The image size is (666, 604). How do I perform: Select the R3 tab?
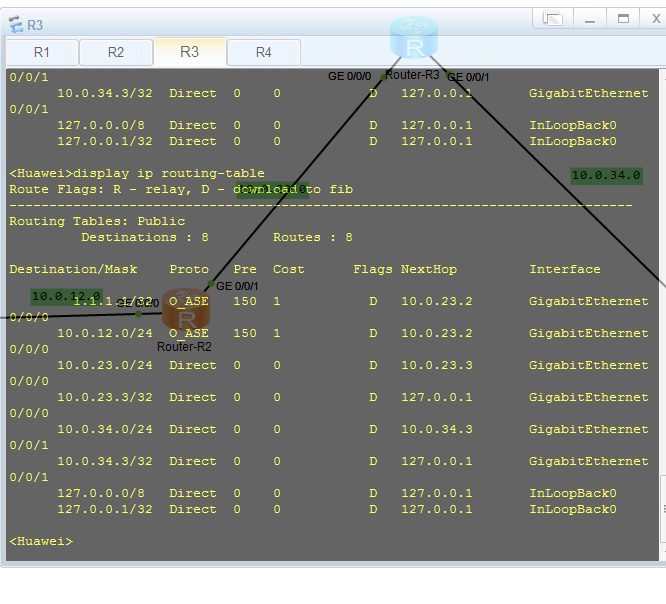pos(189,52)
